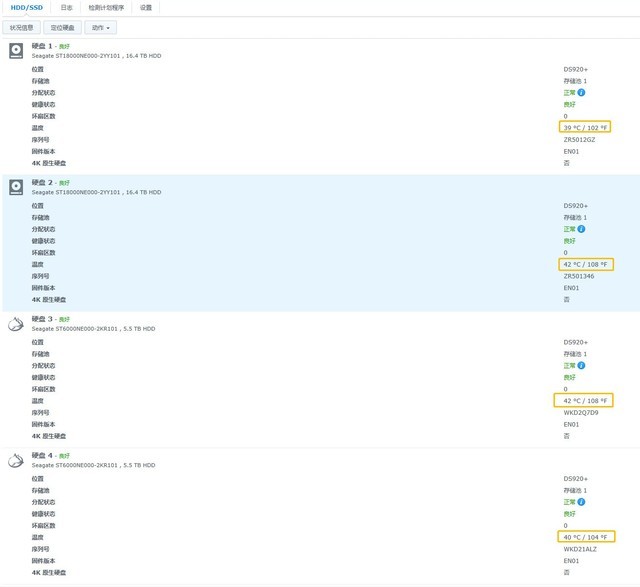Open the 检测计划程序 tab
Viewport: 640px width, 587px height.
(x=106, y=7)
